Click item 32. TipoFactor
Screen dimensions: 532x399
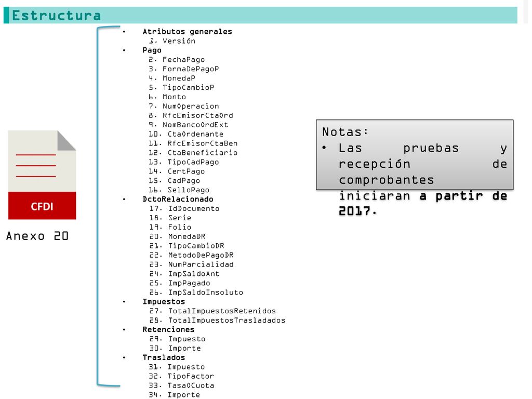(181, 376)
